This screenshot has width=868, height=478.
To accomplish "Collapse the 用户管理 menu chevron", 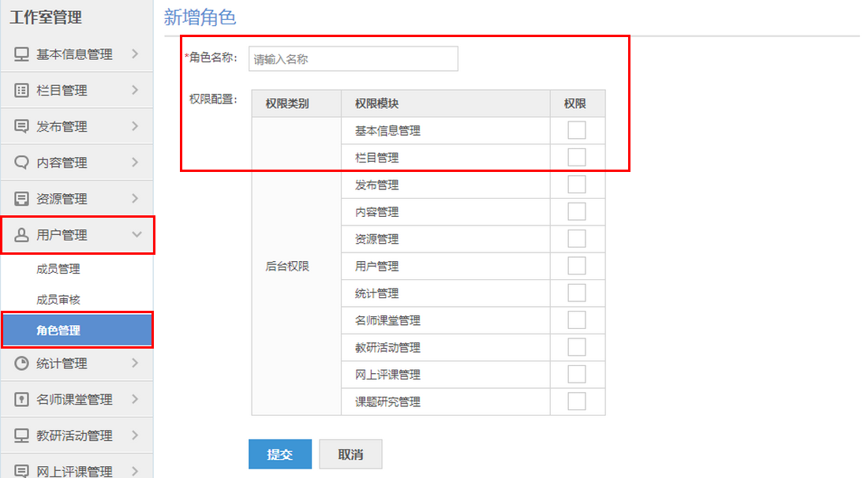I will click(136, 235).
